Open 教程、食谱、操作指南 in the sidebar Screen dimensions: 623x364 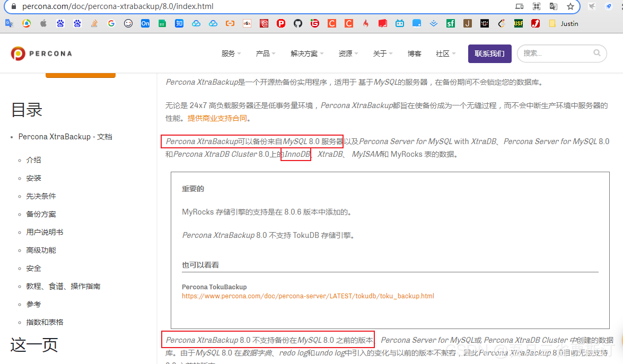pyautogui.click(x=63, y=286)
